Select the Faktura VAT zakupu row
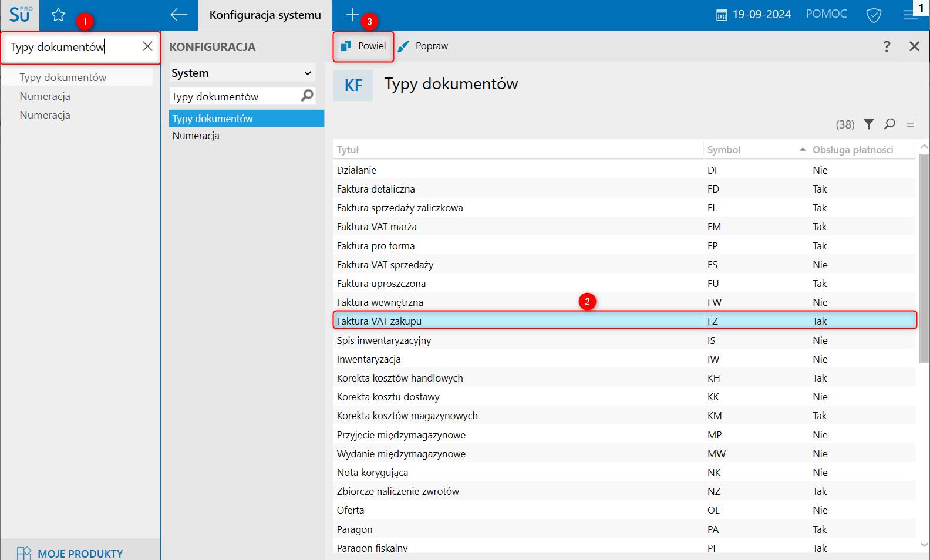Viewport: 930px width, 560px height. tap(624, 321)
